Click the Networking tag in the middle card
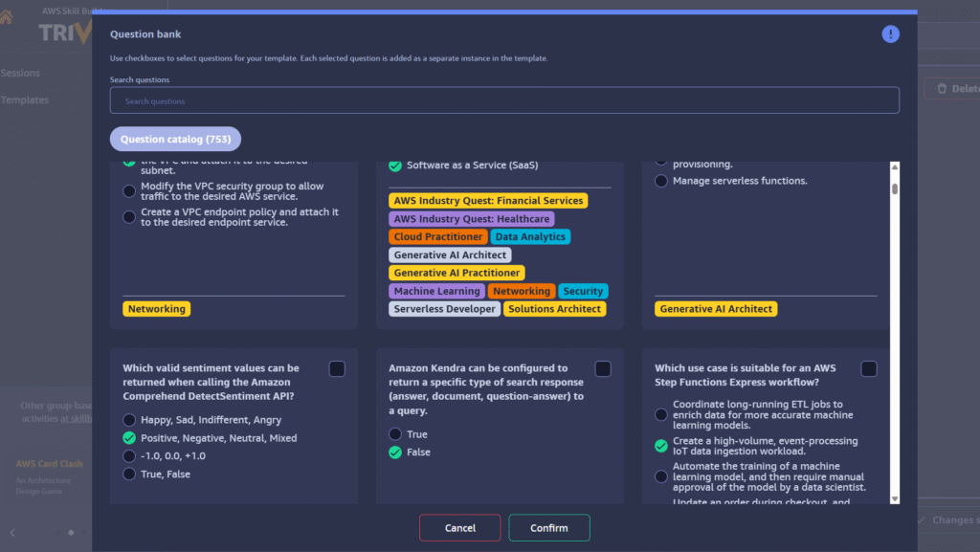Screen dimensions: 980x552 click(522, 291)
